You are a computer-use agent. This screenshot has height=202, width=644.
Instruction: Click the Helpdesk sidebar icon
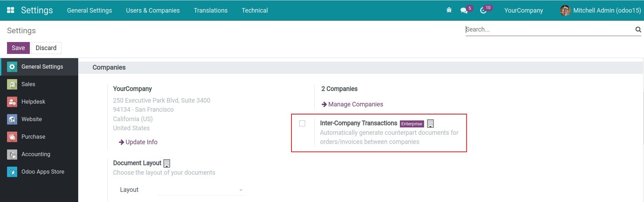[x=12, y=102]
